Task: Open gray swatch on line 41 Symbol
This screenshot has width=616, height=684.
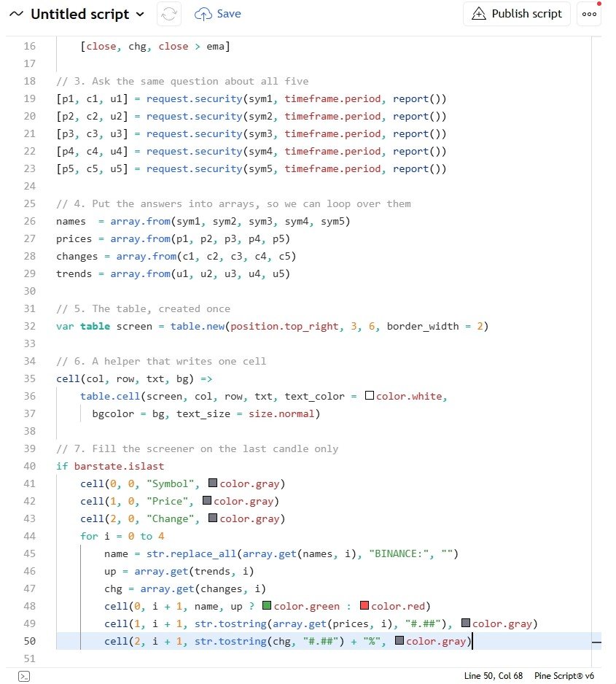Action: [x=213, y=483]
